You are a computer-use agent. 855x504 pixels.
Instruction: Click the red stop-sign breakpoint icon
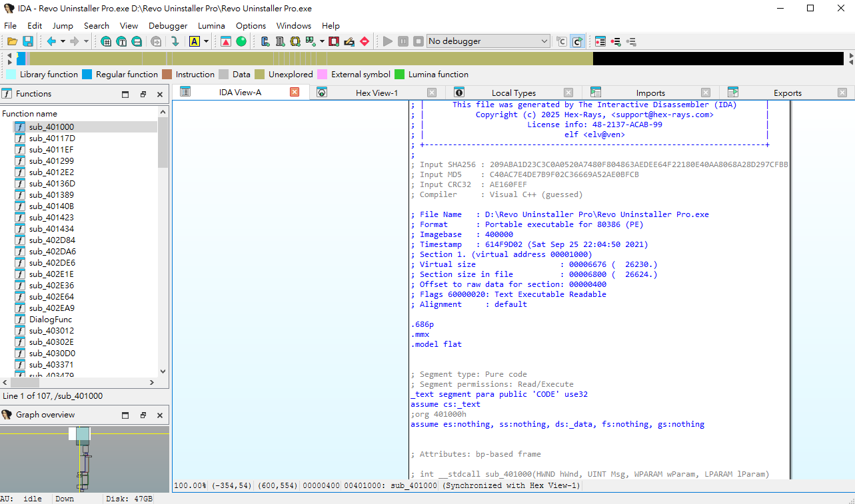point(365,41)
